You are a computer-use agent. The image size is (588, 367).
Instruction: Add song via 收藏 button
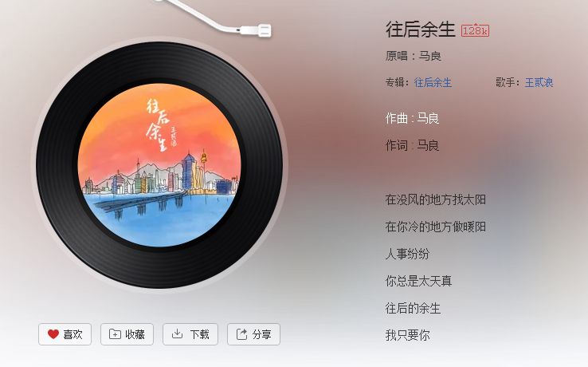tap(127, 334)
